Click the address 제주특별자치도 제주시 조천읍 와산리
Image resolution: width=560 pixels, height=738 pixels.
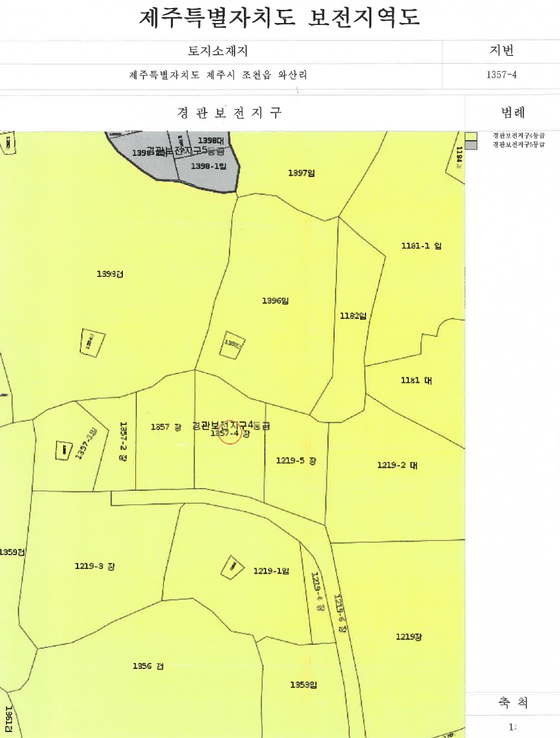click(218, 75)
